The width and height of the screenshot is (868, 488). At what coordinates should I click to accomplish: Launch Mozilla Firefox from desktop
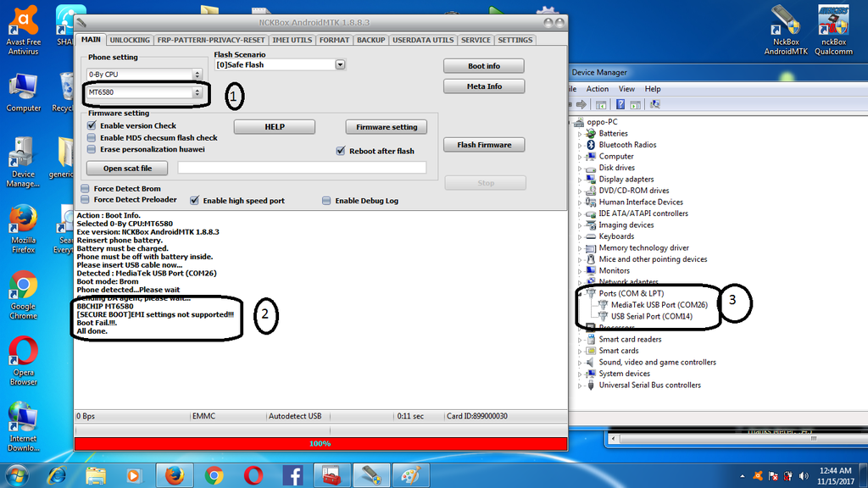tap(23, 225)
